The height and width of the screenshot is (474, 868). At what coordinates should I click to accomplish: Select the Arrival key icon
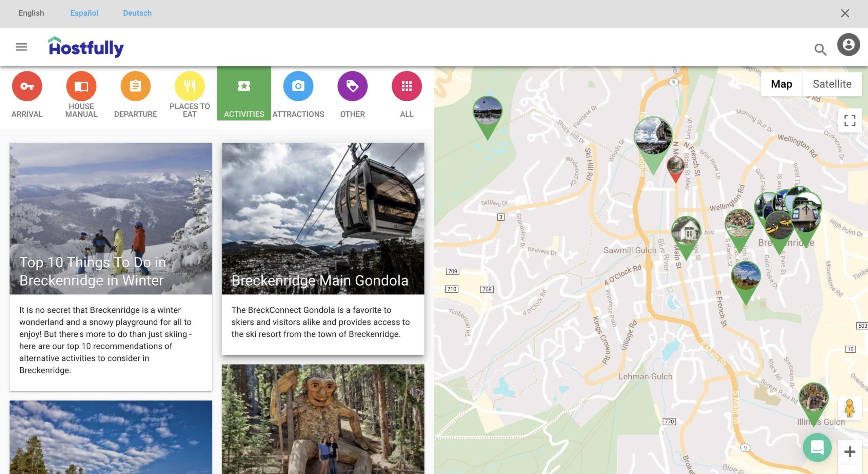point(27,86)
